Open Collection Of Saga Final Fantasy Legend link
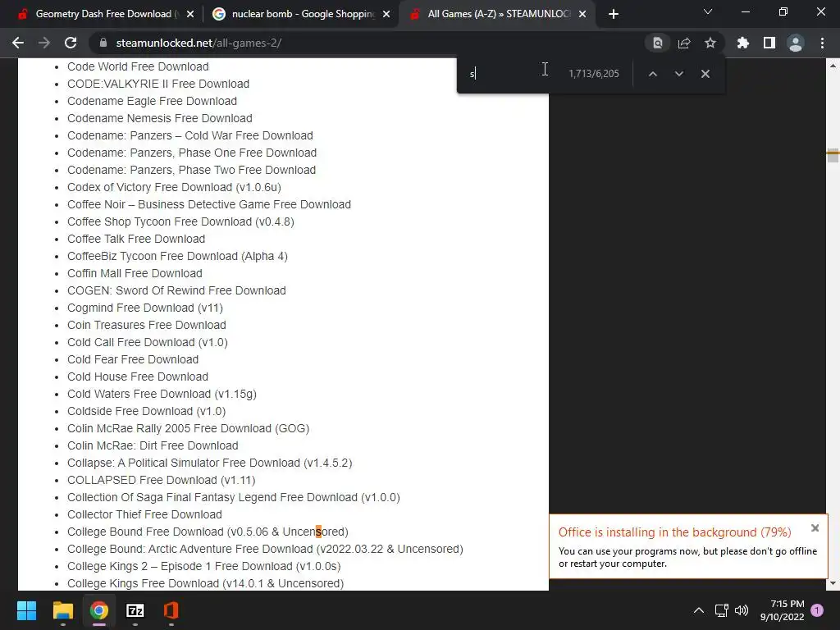This screenshot has width=840, height=630. [x=234, y=497]
